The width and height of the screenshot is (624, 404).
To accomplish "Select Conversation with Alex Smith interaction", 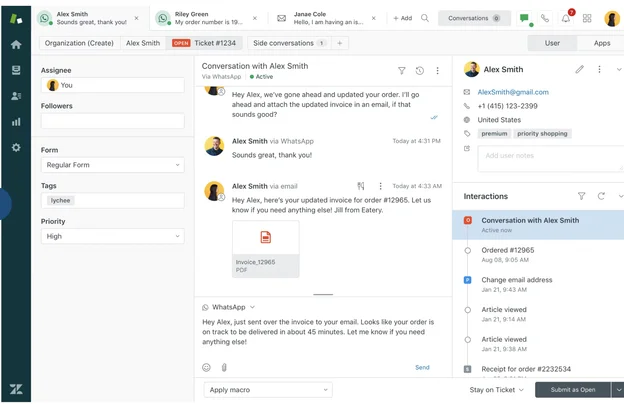I will [538, 225].
